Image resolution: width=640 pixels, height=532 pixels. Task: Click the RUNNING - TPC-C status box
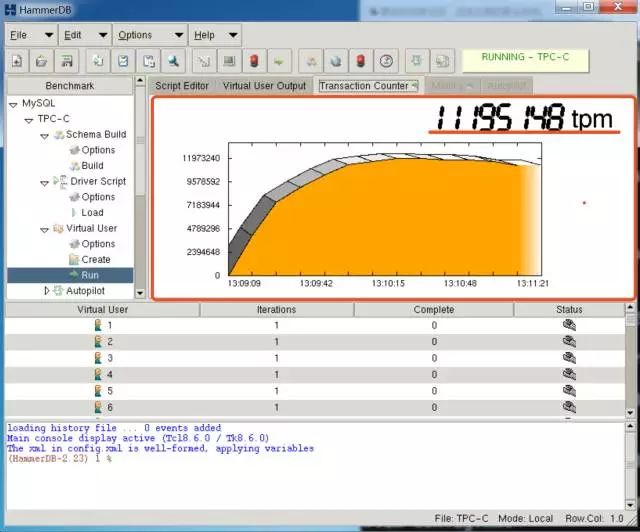coord(525,61)
